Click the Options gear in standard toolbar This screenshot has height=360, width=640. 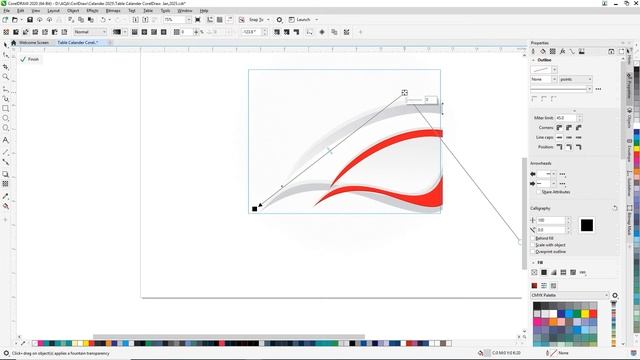tap(279, 20)
